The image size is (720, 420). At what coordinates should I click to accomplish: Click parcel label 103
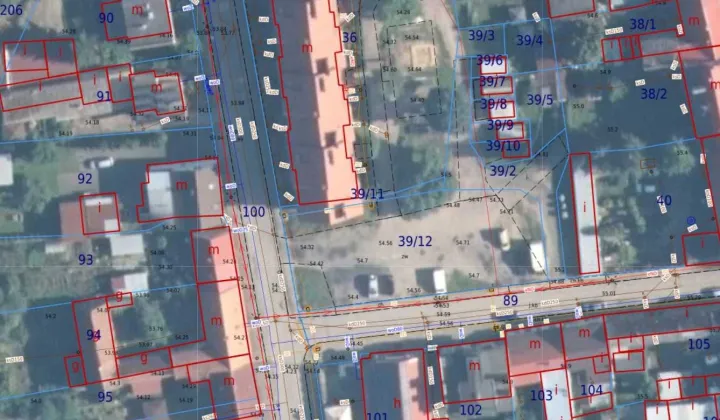[x=541, y=395]
